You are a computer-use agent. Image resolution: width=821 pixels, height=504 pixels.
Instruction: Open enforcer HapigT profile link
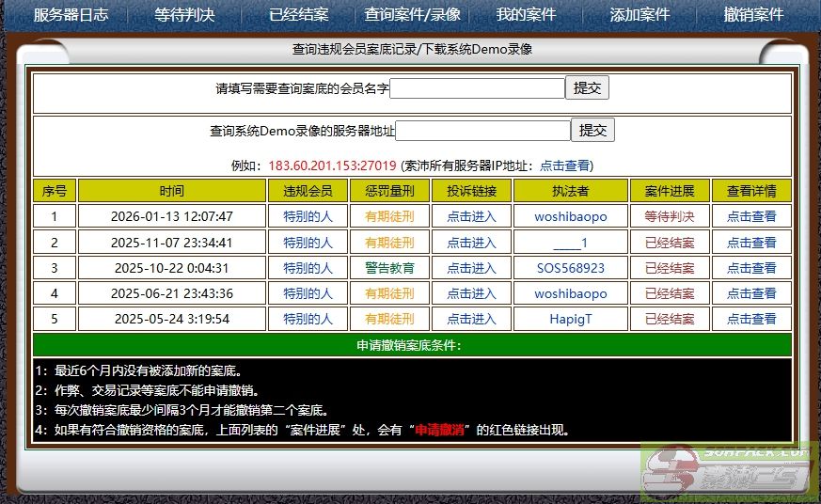570,319
